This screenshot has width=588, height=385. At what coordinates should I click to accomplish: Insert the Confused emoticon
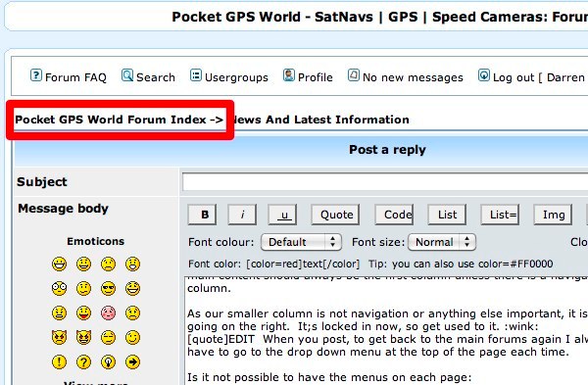tap(83, 289)
